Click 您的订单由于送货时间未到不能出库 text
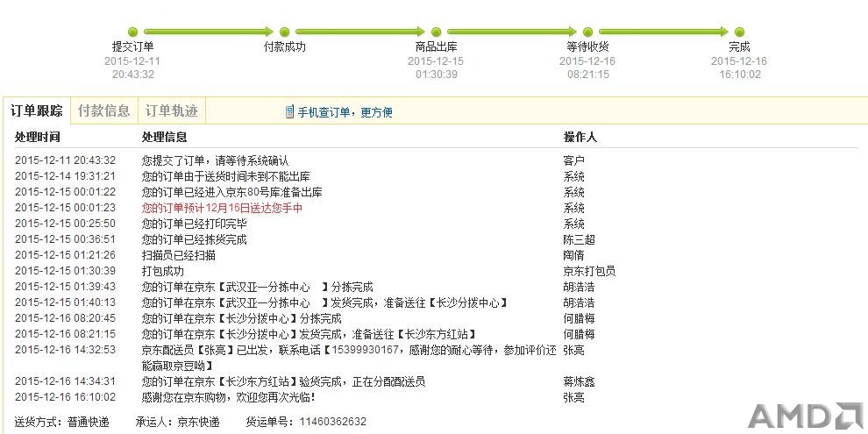 click(226, 176)
